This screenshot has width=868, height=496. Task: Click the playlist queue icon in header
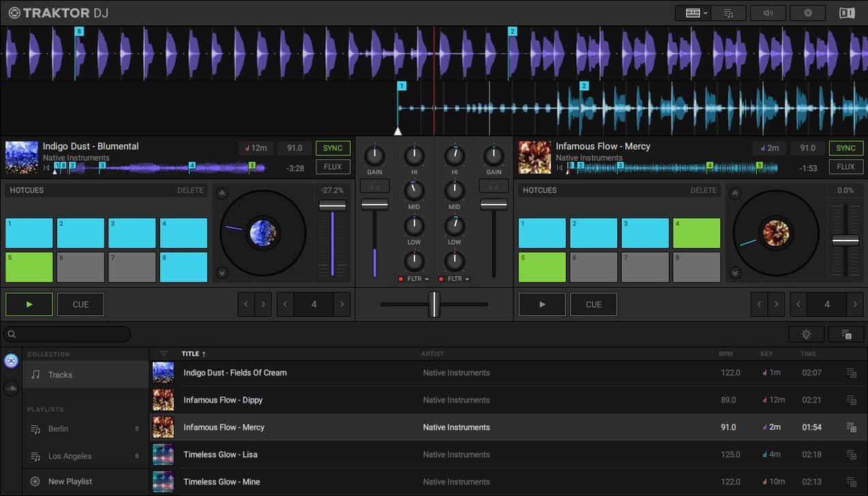tap(728, 13)
